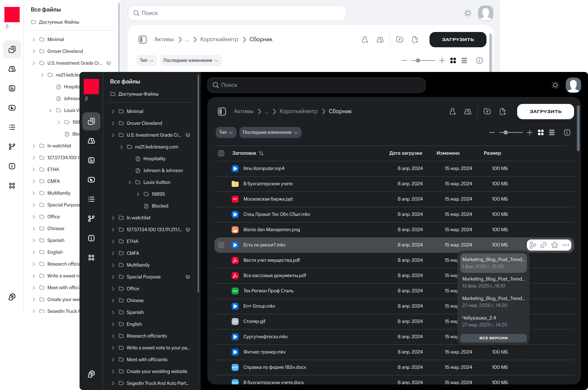Check the box for Есть ли риски?.mkv
This screenshot has height=390, width=588.
[x=221, y=245]
